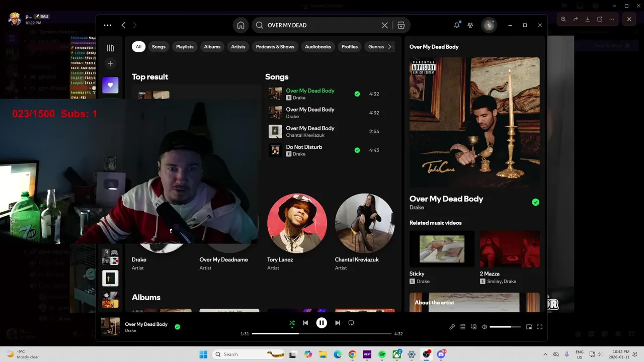Adjust the volume slider
Viewport: 644px width, 362px height.
point(505,327)
